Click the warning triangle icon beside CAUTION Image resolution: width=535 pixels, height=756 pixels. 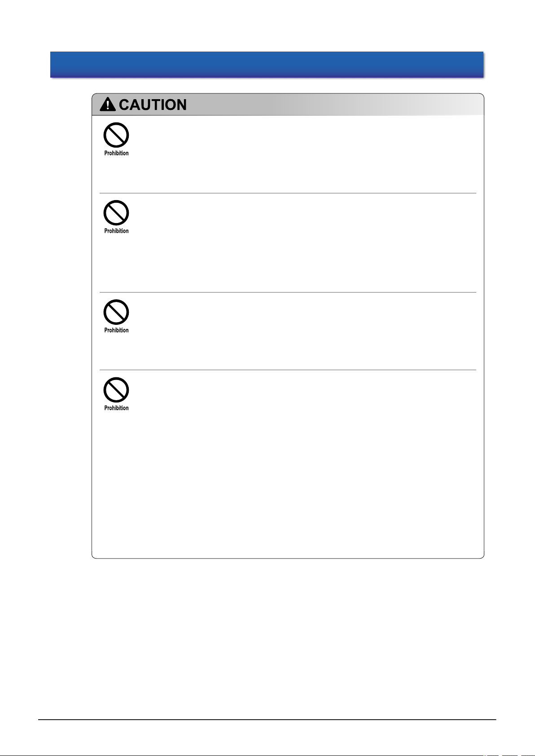click(108, 105)
